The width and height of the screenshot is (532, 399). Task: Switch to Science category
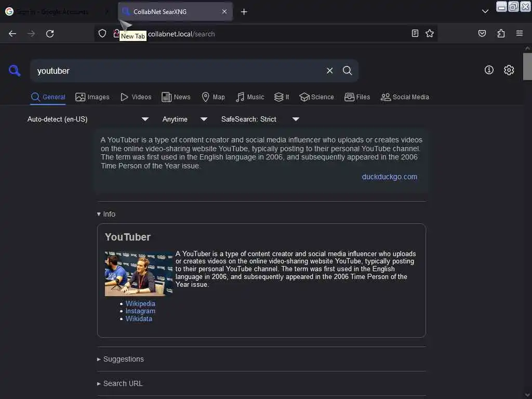316,97
